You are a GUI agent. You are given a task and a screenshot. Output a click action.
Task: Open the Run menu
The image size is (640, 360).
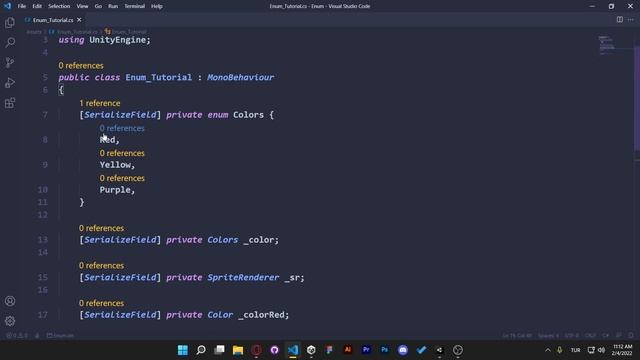click(113, 6)
